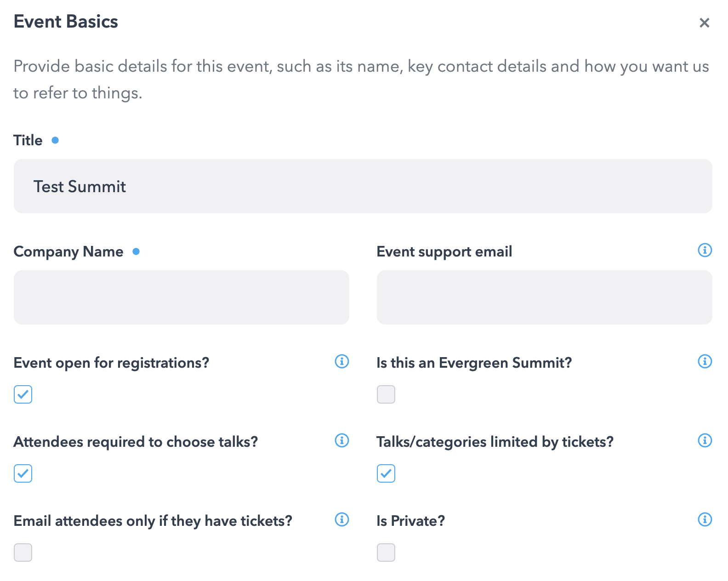Screen dimensions: 728x581
Task: Check the Is Private checkbox
Action: click(x=386, y=553)
